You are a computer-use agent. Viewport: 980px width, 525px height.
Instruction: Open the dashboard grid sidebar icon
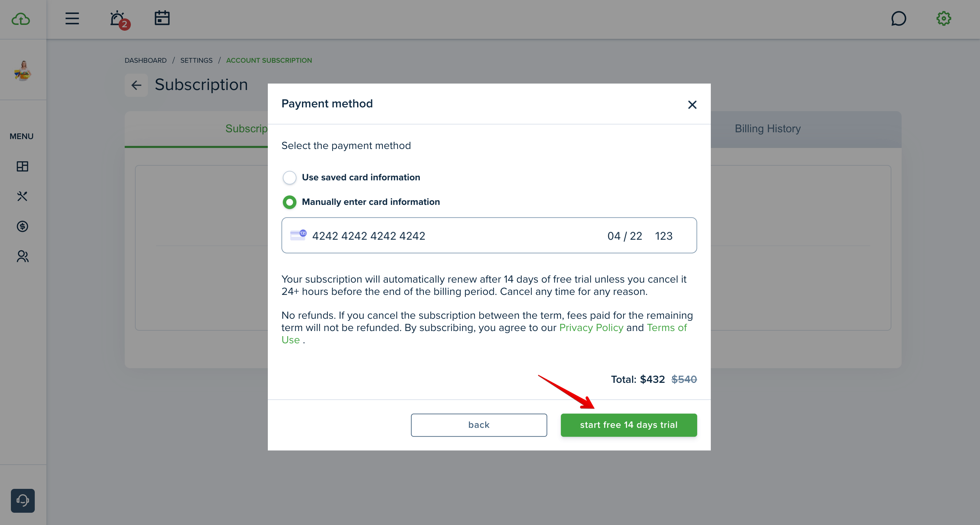[22, 166]
